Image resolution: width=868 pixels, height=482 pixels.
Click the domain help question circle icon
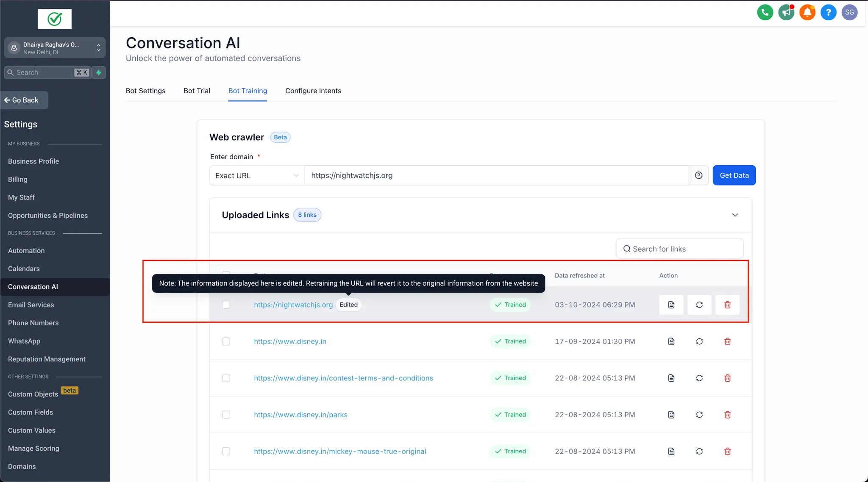[698, 175]
